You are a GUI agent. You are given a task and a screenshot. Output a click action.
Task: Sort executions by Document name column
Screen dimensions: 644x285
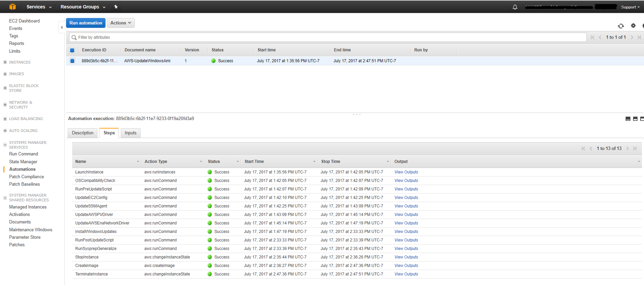(140, 50)
